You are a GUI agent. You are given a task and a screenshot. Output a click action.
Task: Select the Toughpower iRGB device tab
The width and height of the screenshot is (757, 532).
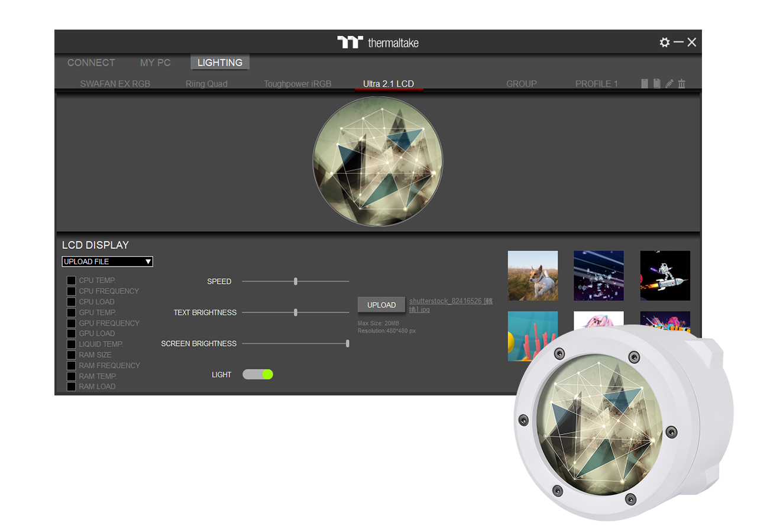tap(297, 84)
